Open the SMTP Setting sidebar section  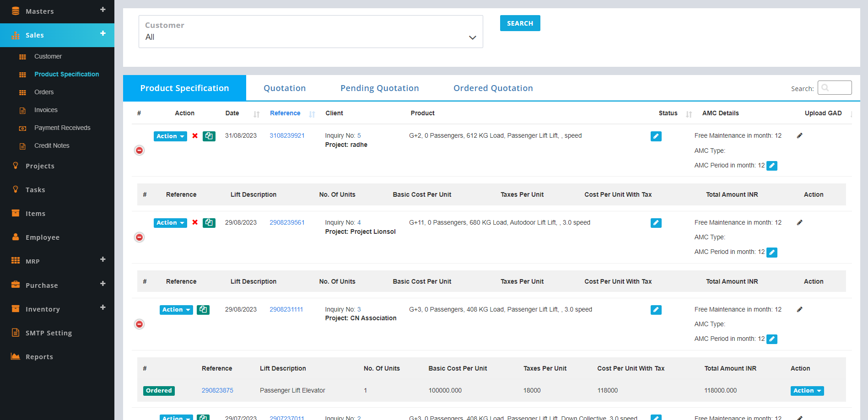[x=49, y=333]
